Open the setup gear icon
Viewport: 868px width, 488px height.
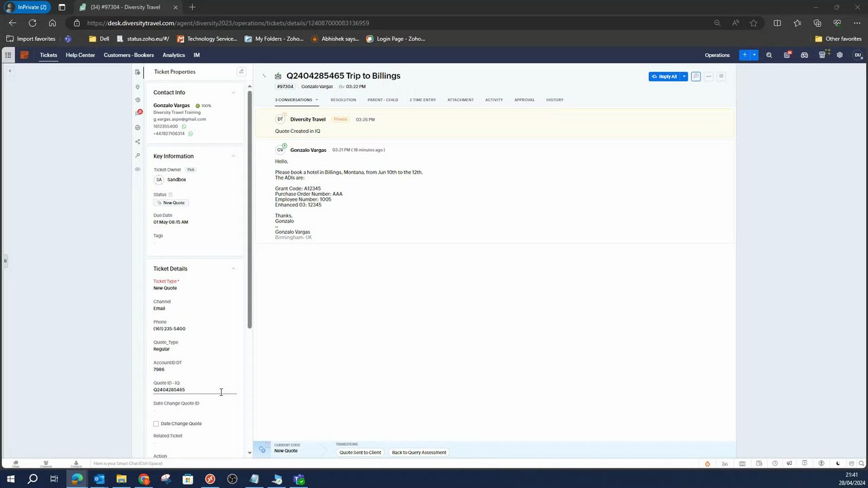click(840, 55)
